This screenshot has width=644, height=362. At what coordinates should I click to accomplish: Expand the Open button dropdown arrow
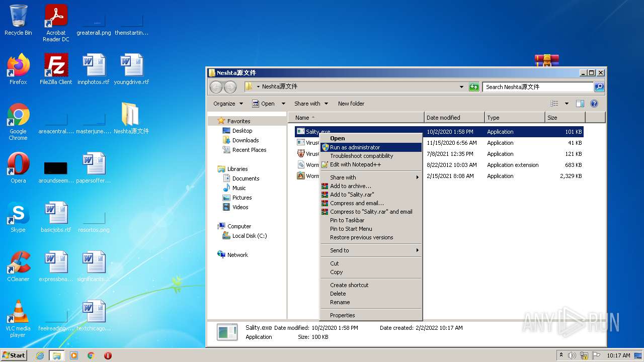coord(283,104)
